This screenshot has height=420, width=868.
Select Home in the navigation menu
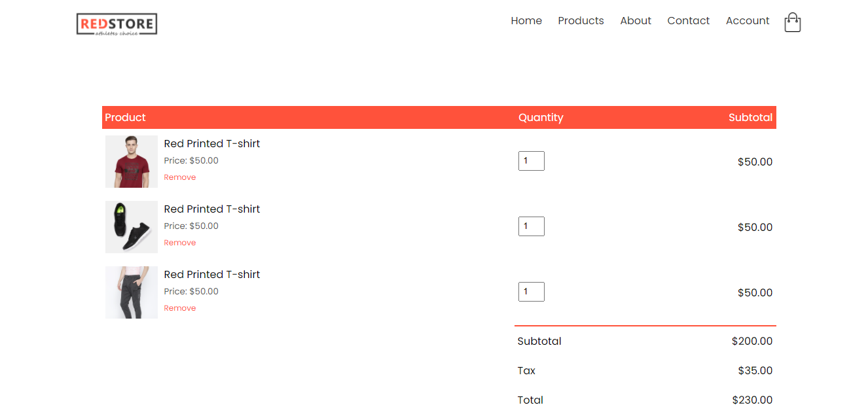pyautogui.click(x=526, y=20)
